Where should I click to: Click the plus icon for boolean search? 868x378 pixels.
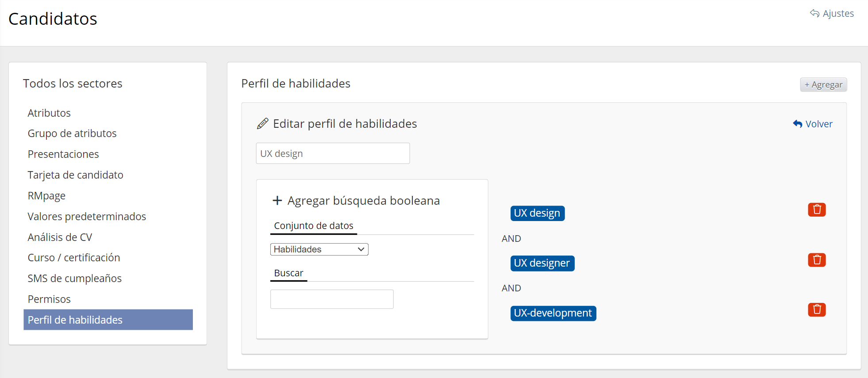(277, 201)
